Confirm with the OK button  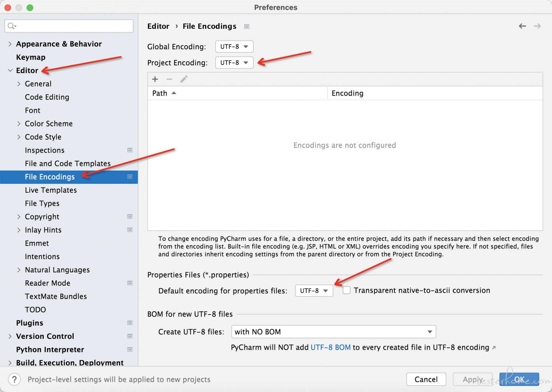519,379
